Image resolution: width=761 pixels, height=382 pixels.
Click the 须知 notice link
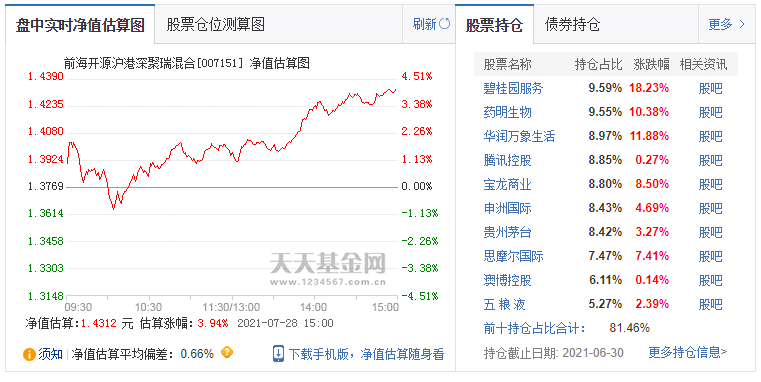point(50,354)
